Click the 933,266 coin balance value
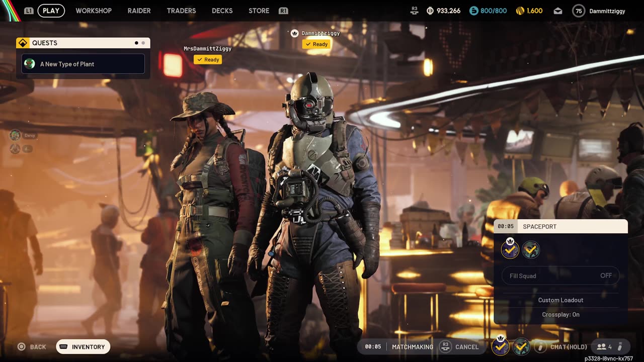The image size is (644, 362). pyautogui.click(x=448, y=11)
